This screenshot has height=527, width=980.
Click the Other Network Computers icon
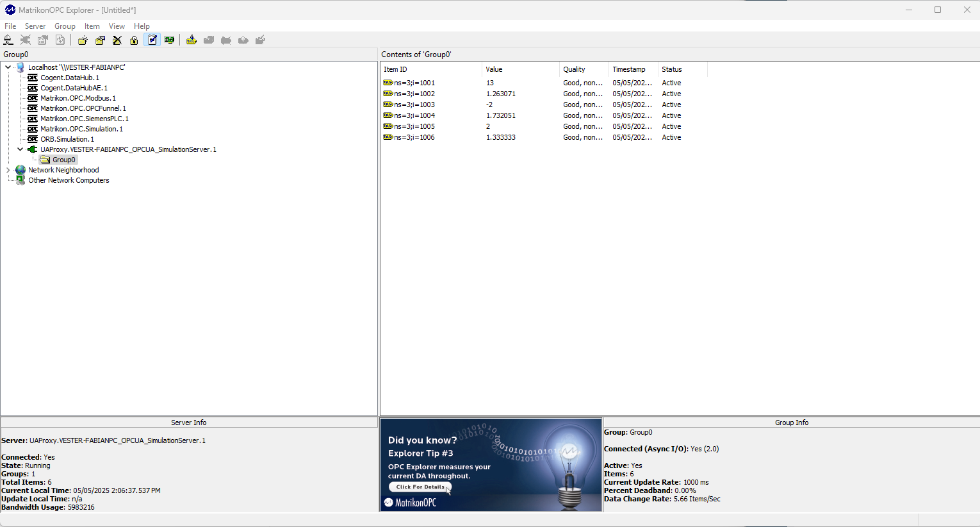[x=20, y=180]
